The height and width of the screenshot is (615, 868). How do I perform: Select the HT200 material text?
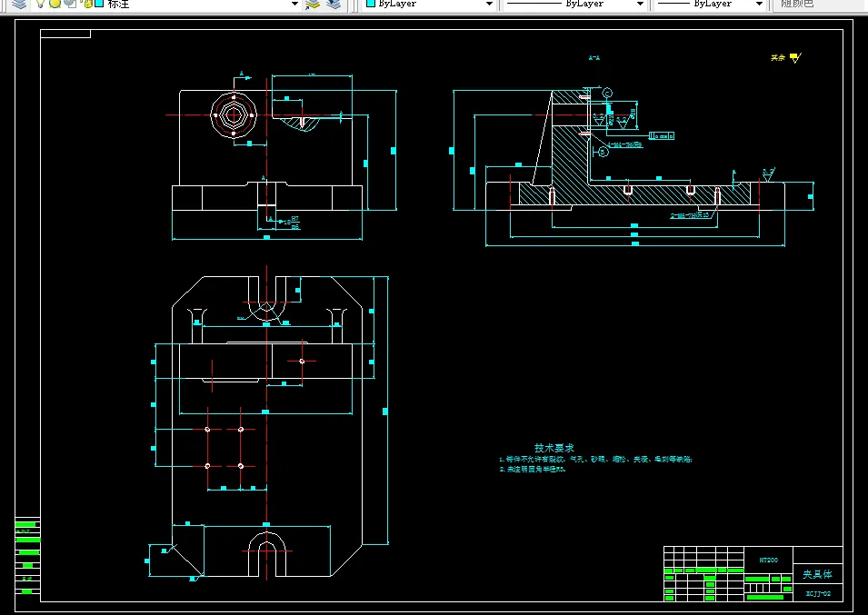coord(768,560)
